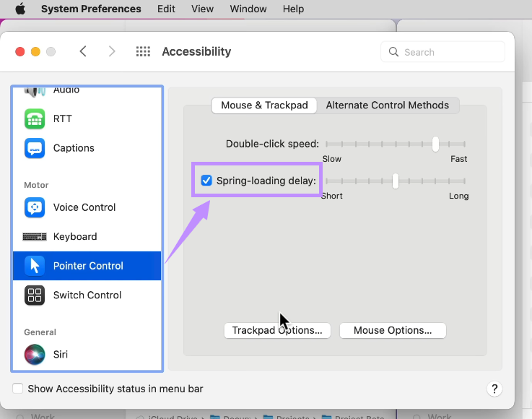Go forward with the right chevron
Image resolution: width=532 pixels, height=419 pixels.
[x=112, y=51]
